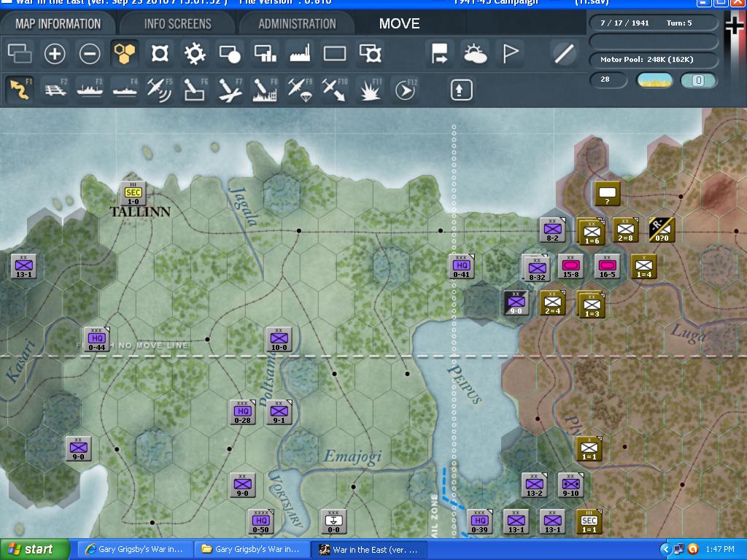Screen dimensions: 747x560
Task: Toggle the plain rectangle map info icon
Action: (335, 53)
